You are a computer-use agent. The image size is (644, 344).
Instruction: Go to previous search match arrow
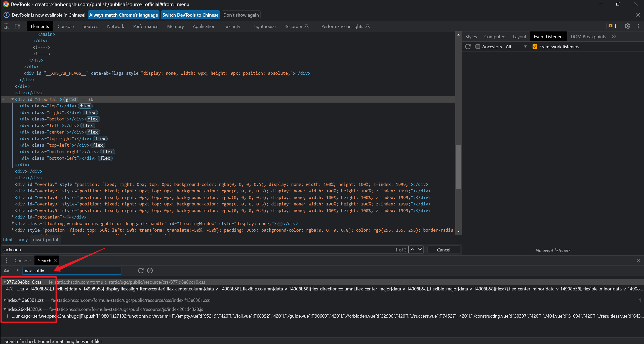412,250
